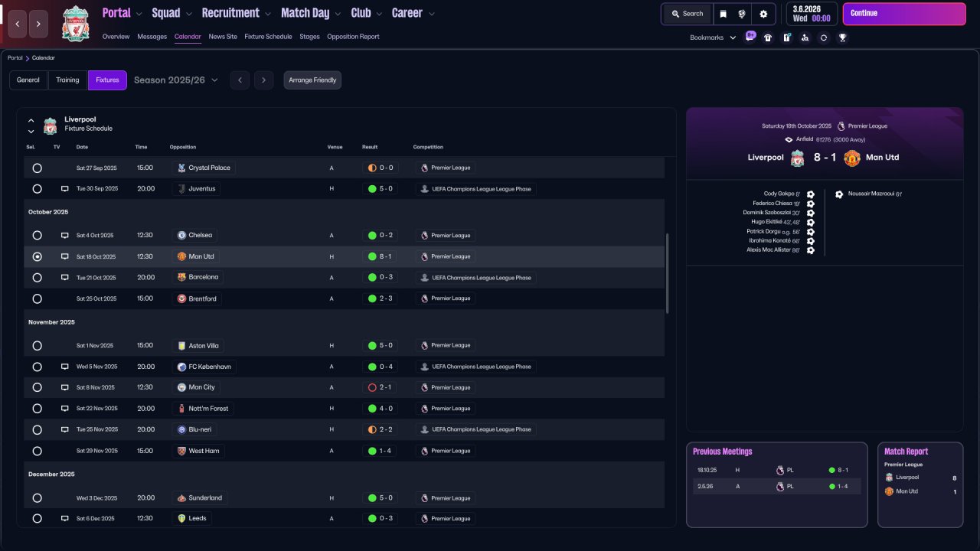Open the world globe icon in top bar
The width and height of the screenshot is (980, 551).
[742, 14]
